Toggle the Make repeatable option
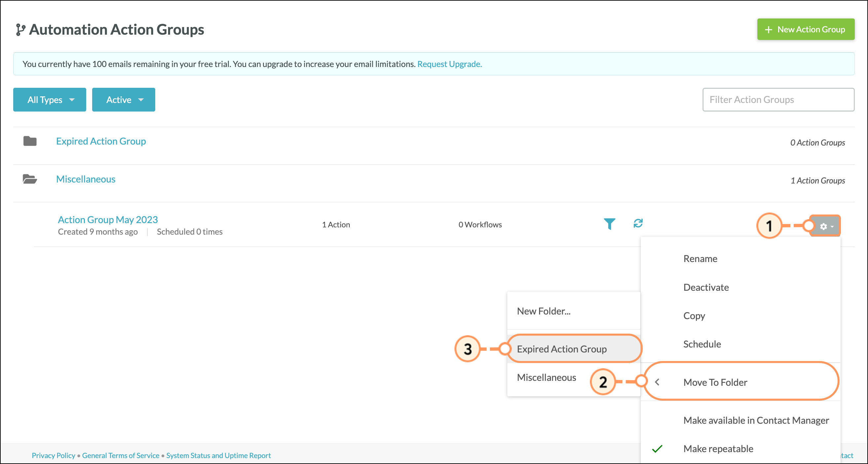 tap(741, 448)
